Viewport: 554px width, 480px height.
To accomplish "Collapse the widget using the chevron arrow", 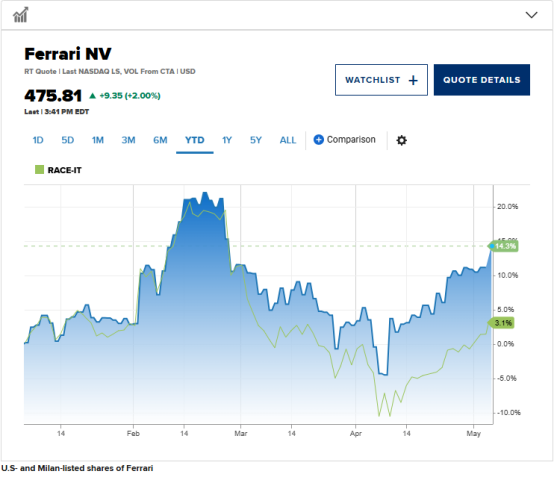I will (x=531, y=15).
